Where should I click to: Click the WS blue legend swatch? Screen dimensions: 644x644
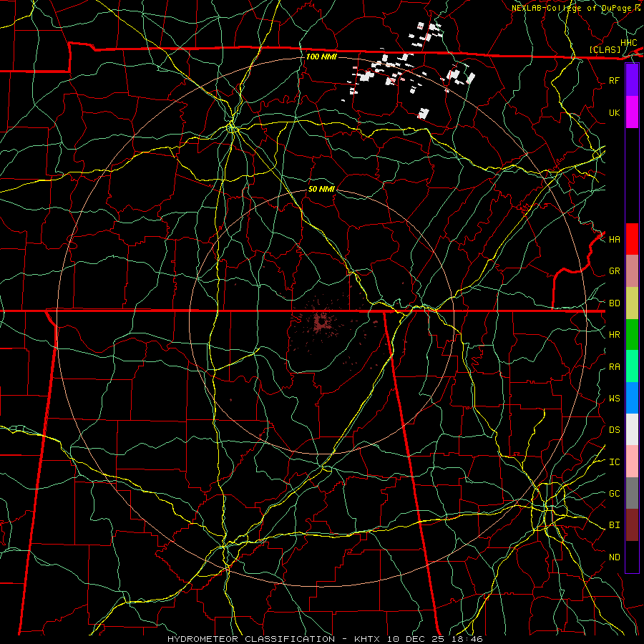point(632,398)
